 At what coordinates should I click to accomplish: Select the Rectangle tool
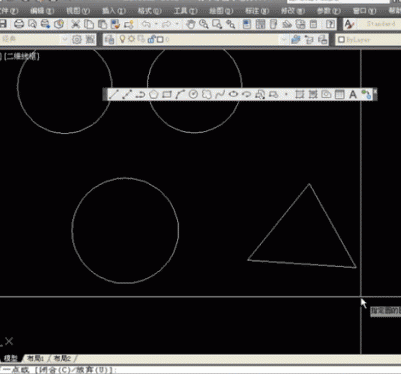click(x=167, y=94)
